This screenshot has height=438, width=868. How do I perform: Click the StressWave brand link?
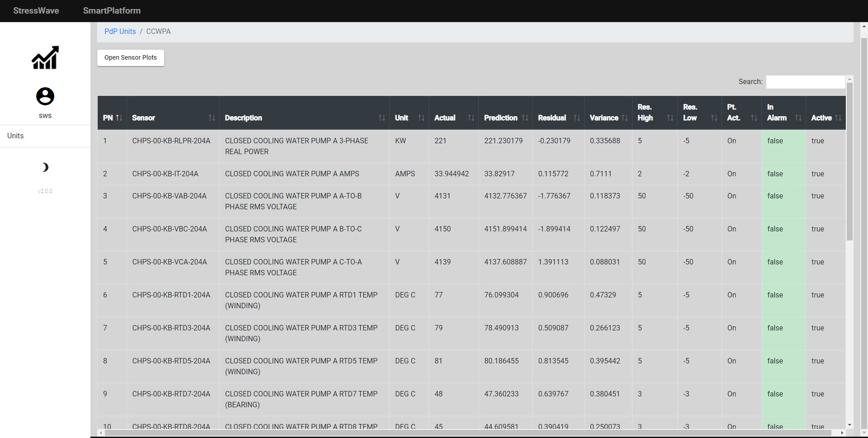tap(36, 10)
